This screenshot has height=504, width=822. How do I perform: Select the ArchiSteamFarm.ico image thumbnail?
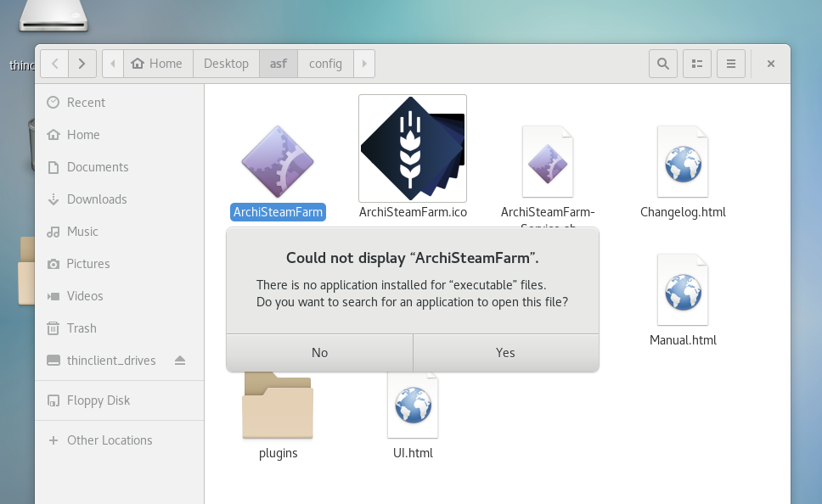click(413, 148)
